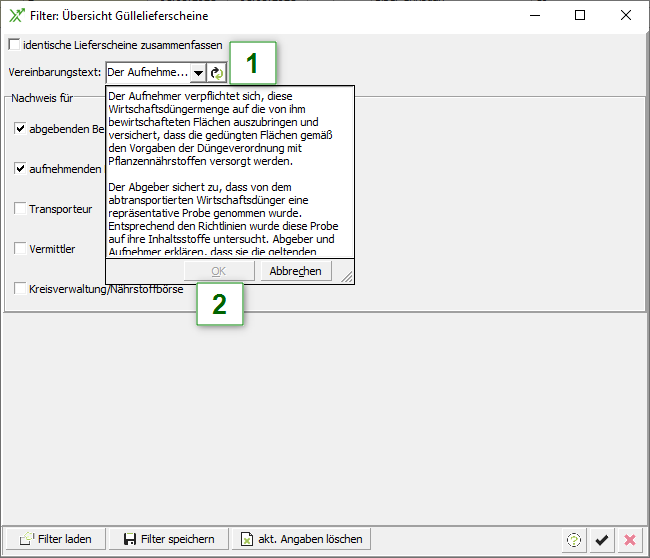The height and width of the screenshot is (558, 650).
Task: Cancel using the red X icon at bottom
Action: [629, 539]
